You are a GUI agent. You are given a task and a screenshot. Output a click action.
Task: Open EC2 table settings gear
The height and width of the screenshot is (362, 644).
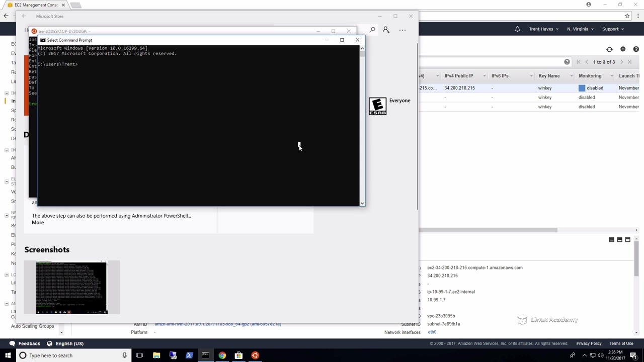[x=623, y=49]
